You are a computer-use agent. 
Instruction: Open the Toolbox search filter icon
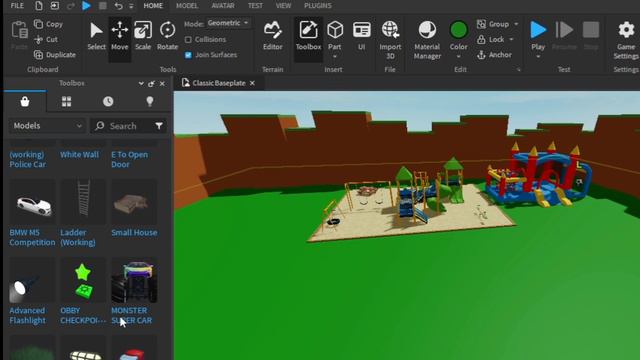pyautogui.click(x=159, y=126)
